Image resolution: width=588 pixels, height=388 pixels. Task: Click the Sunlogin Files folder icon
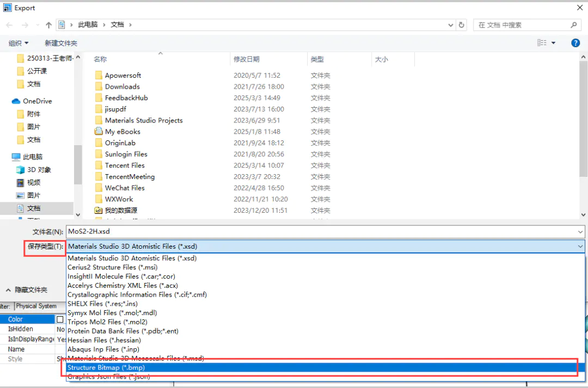[99, 154]
